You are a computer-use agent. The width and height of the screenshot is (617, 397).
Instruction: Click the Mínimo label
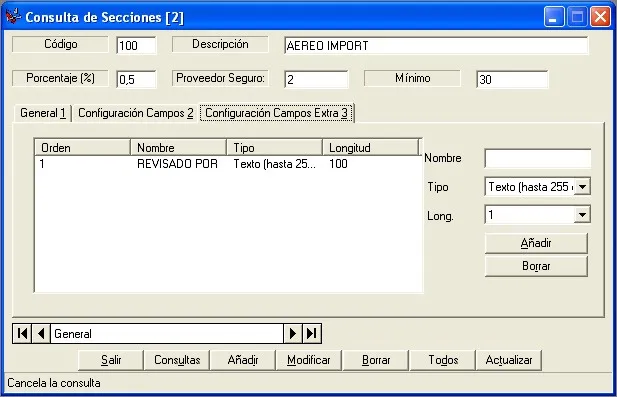pos(412,78)
